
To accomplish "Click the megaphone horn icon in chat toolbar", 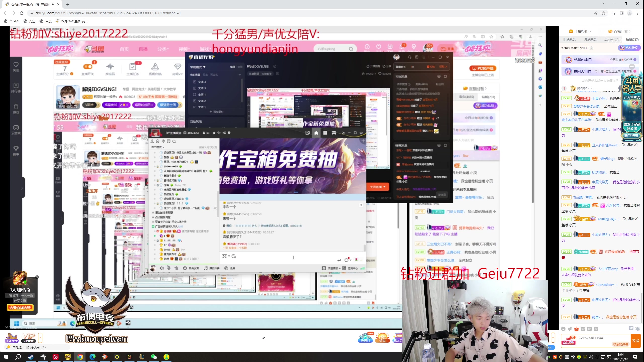I will click(570, 329).
